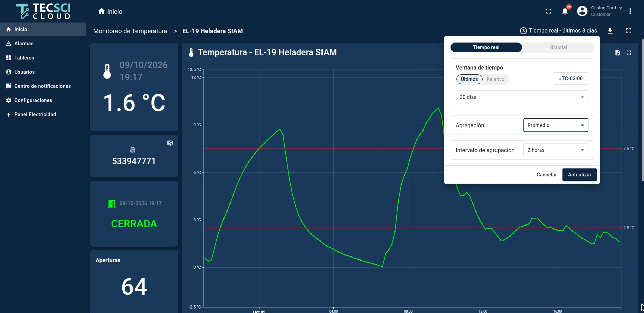Open Tableros in sidebar

click(43, 58)
